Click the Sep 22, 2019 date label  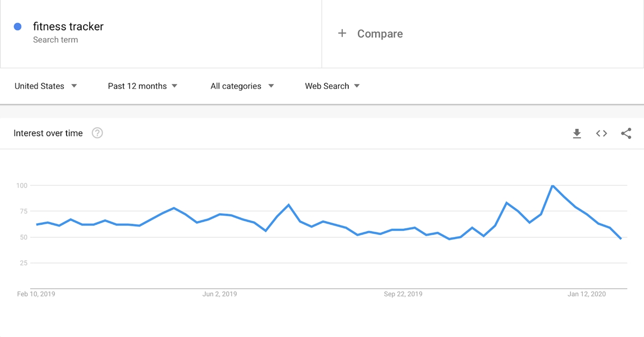pyautogui.click(x=403, y=294)
